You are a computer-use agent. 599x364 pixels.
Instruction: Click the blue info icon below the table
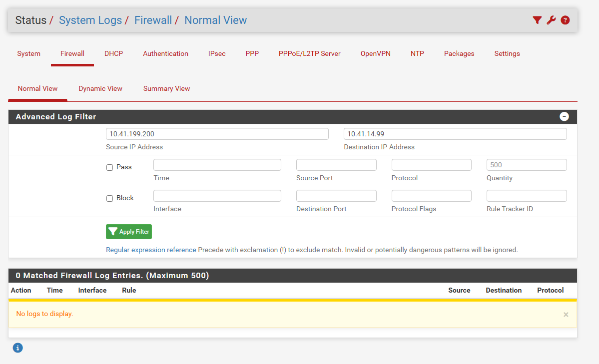pyautogui.click(x=18, y=348)
